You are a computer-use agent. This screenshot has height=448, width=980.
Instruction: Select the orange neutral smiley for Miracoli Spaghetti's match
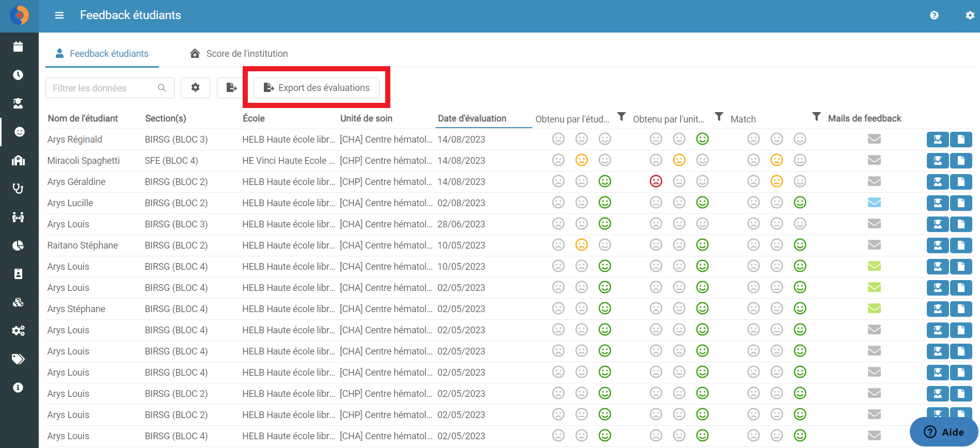tap(777, 160)
